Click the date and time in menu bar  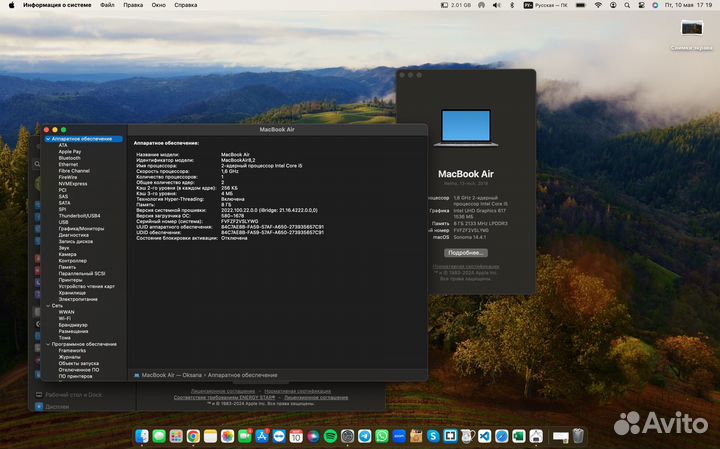(x=688, y=5)
